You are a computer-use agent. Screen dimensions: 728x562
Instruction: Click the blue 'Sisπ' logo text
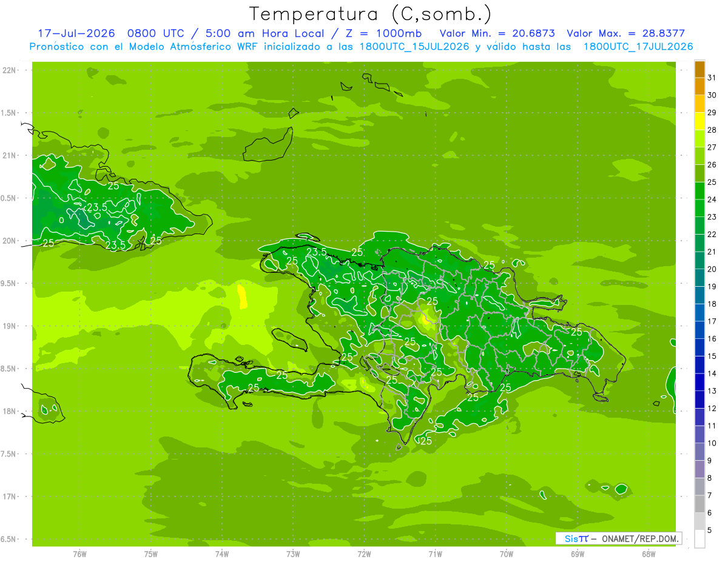[576, 538]
